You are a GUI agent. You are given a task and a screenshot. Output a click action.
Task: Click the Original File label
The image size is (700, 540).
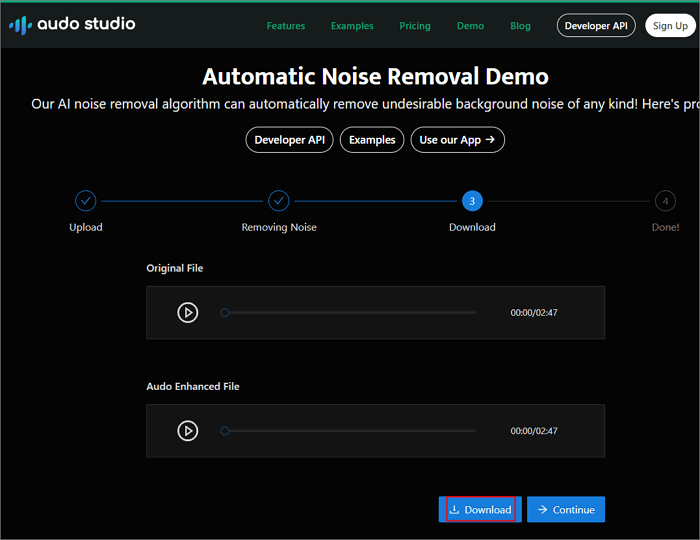coord(175,268)
